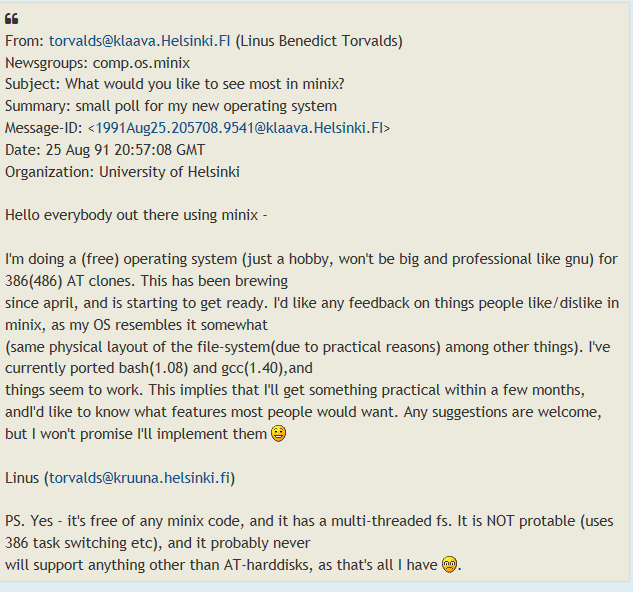Viewport: 633px width, 592px height.
Task: Click the 'Hello everybody out there' greeting line
Action: coord(136,215)
